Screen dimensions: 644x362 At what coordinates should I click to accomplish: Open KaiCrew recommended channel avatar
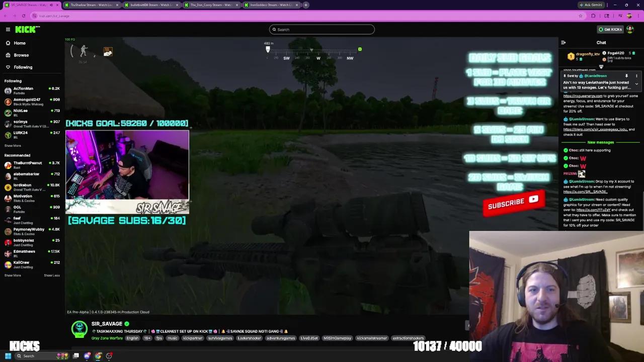pos(8,264)
